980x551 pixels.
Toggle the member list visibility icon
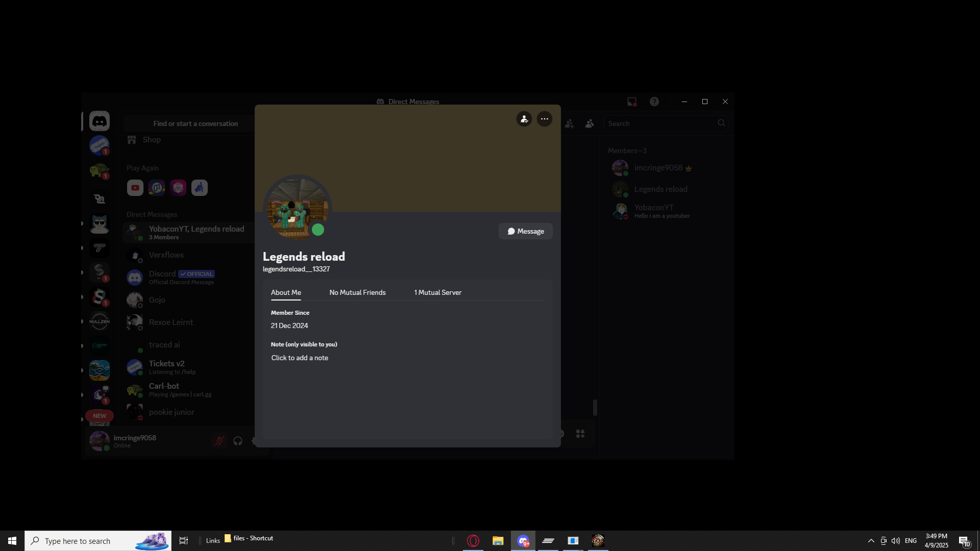click(x=590, y=123)
